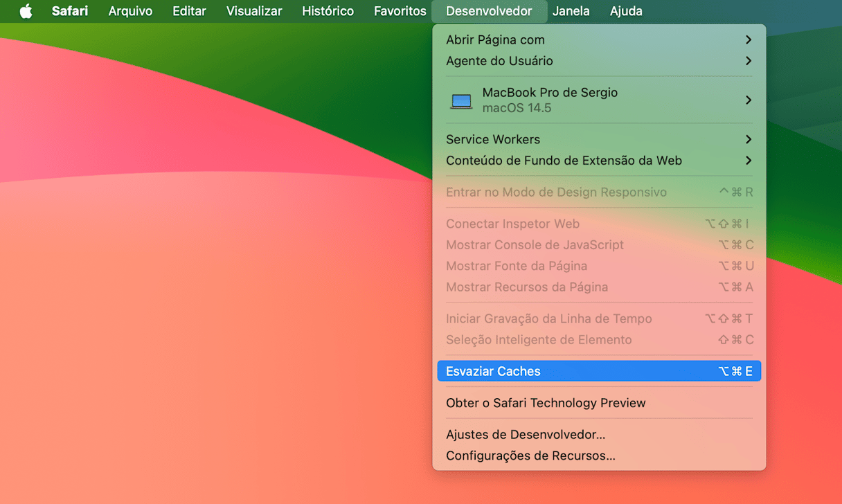The image size is (842, 504).
Task: Open the Visualizar menu
Action: (254, 11)
